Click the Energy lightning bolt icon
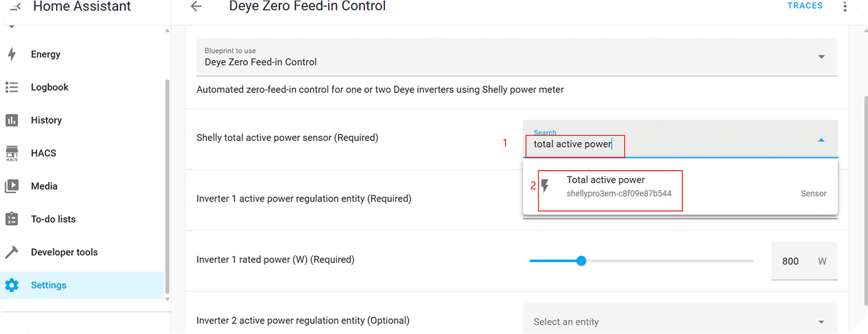This screenshot has width=868, height=334. tap(12, 54)
